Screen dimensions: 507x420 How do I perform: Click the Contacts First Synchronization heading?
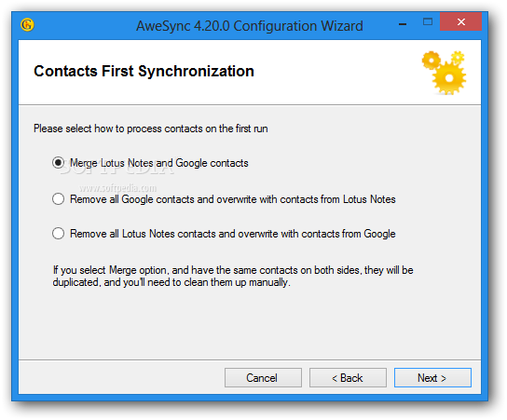tap(144, 72)
